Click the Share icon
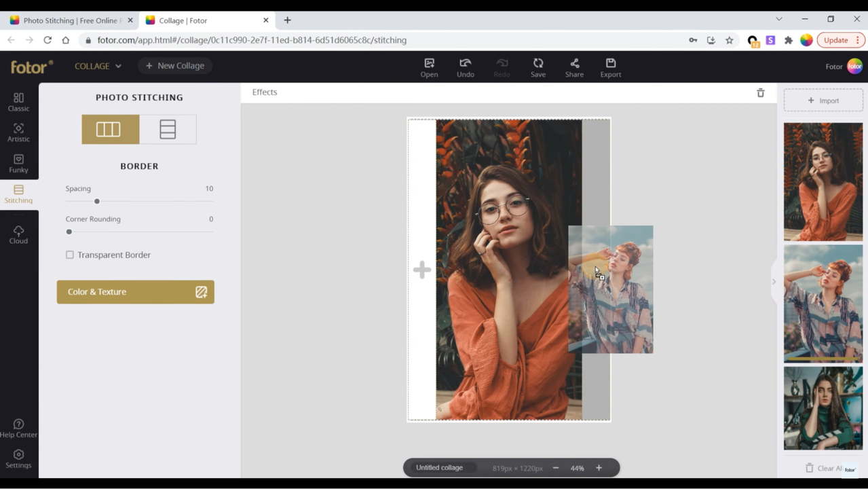The width and height of the screenshot is (868, 489). tap(574, 67)
